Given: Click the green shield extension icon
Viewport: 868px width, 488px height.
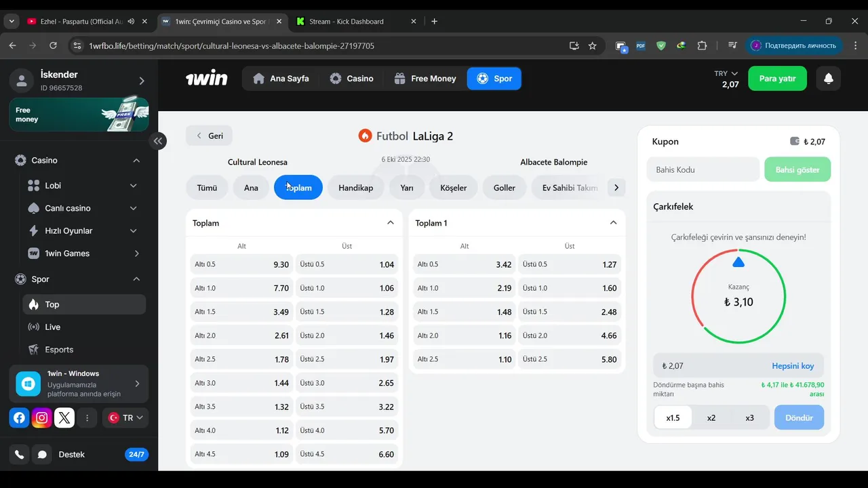Looking at the screenshot, I should pyautogui.click(x=661, y=46).
